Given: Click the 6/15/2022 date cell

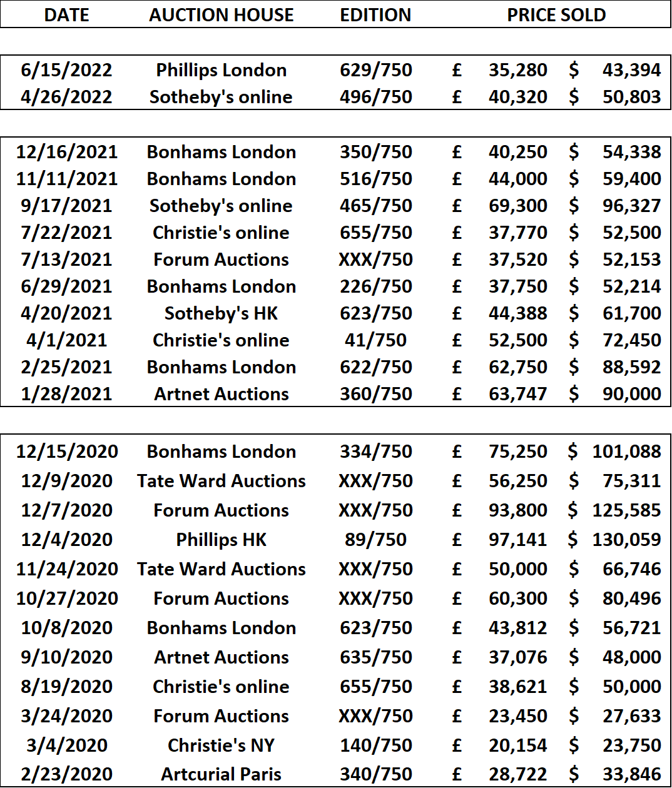Looking at the screenshot, I should point(67,70).
